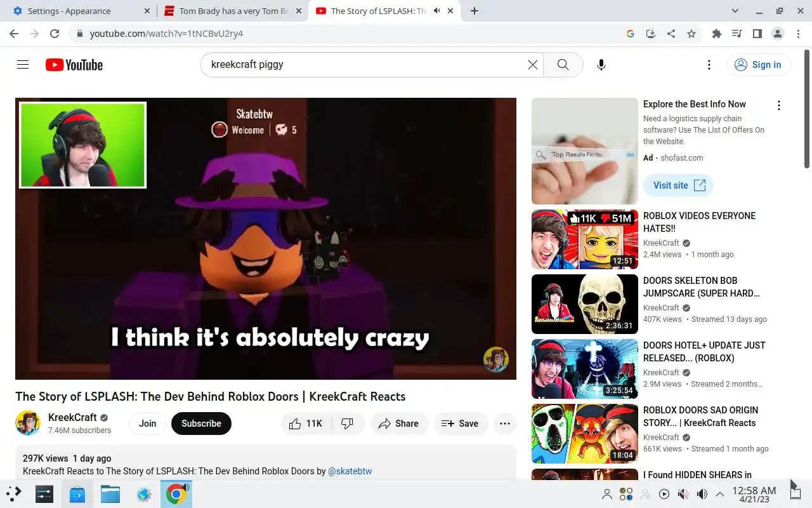The image size is (812, 508).
Task: Toggle the Chrome side panel
Action: point(757,34)
